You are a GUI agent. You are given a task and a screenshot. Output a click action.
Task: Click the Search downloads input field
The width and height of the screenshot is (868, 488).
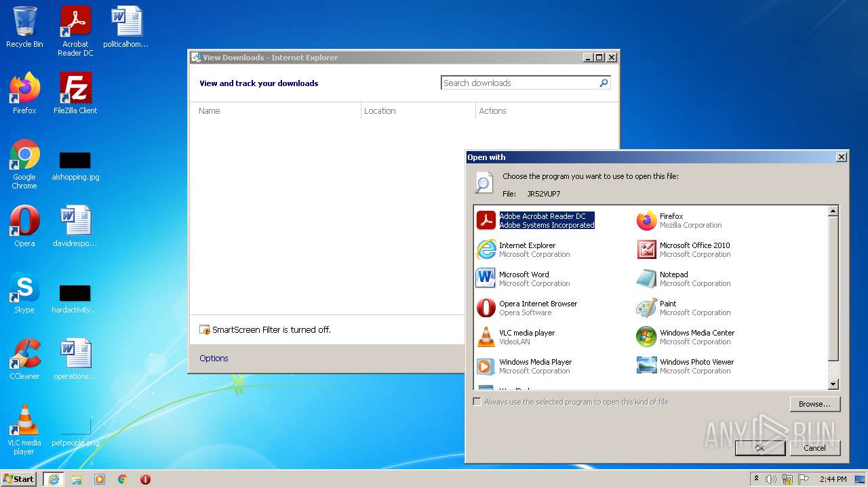519,83
